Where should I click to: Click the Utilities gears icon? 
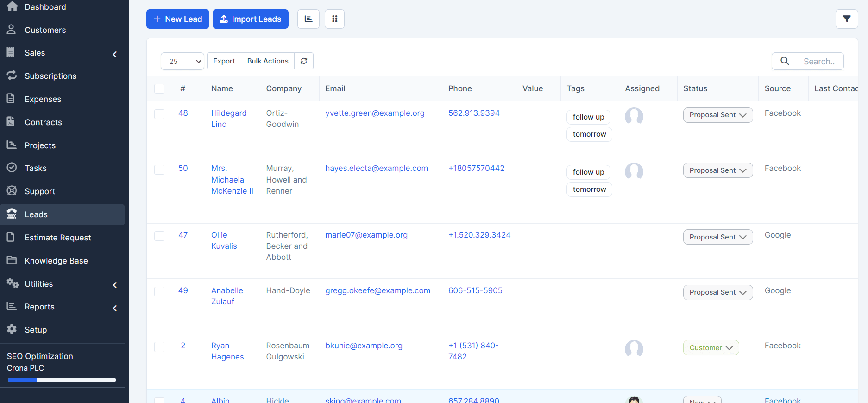tap(13, 283)
